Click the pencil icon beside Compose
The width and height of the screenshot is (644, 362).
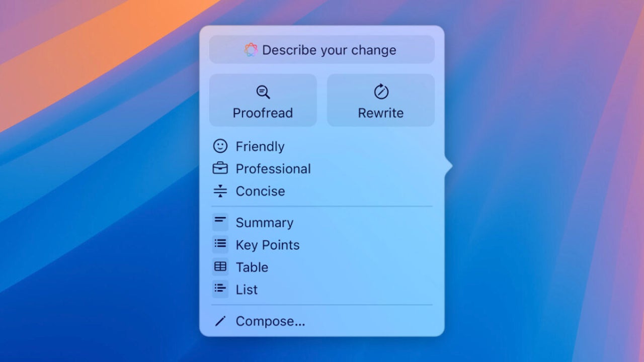220,321
